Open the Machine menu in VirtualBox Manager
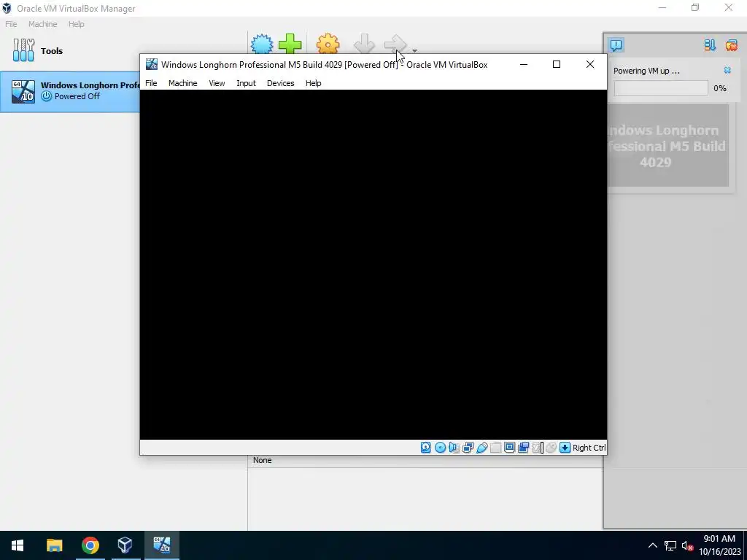This screenshot has height=560, width=747. point(42,24)
